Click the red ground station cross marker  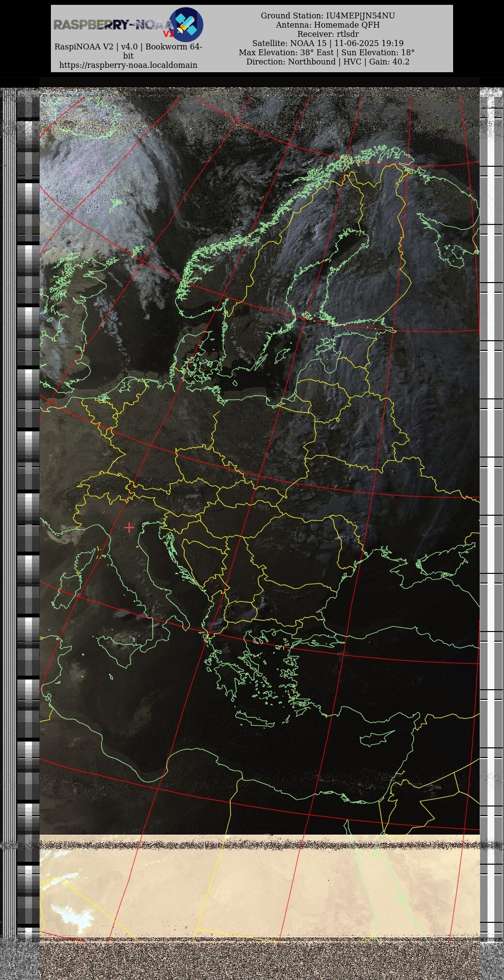129,527
